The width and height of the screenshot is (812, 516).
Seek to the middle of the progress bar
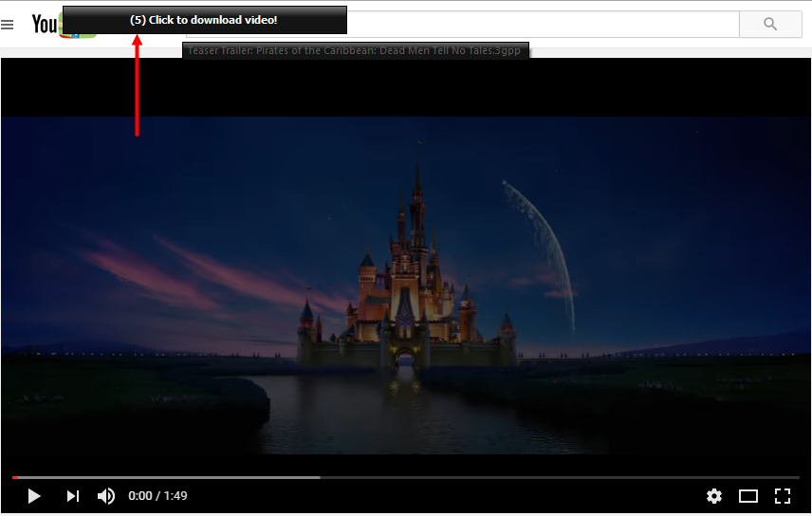pyautogui.click(x=406, y=477)
